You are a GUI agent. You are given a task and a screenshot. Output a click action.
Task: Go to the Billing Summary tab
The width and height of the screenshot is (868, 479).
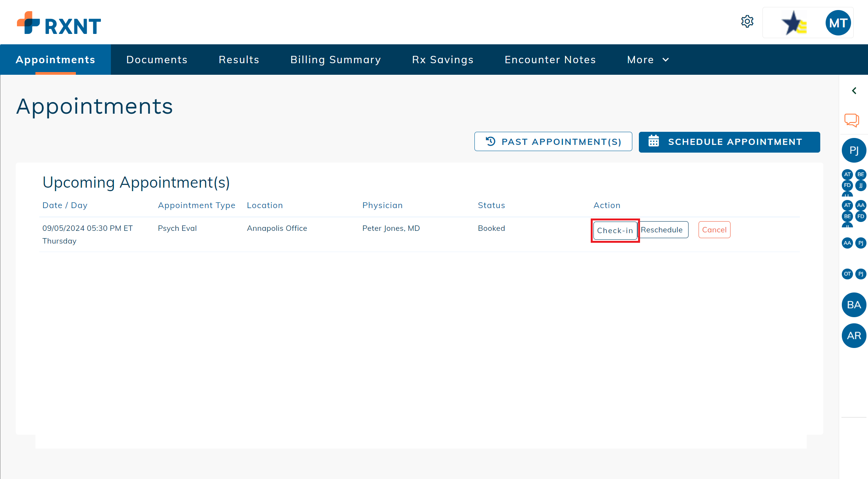[x=336, y=60]
